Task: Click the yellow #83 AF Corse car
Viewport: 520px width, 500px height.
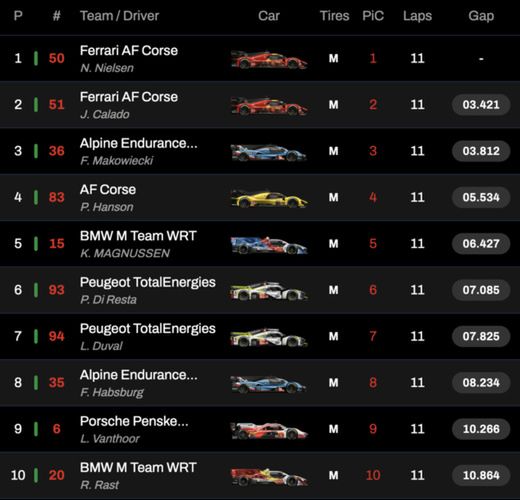Action: (269, 198)
